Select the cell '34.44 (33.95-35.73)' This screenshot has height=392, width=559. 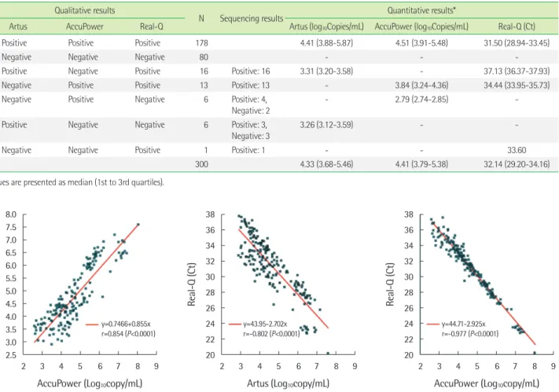click(x=517, y=85)
